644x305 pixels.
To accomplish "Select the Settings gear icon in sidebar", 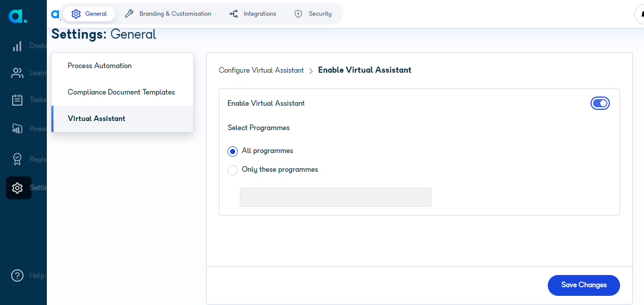I will point(17,188).
